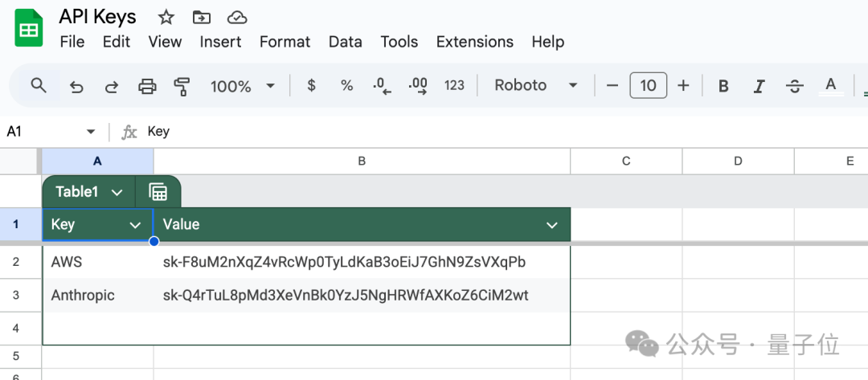Select the paint format tool
This screenshot has width=868, height=380.
coord(182,86)
